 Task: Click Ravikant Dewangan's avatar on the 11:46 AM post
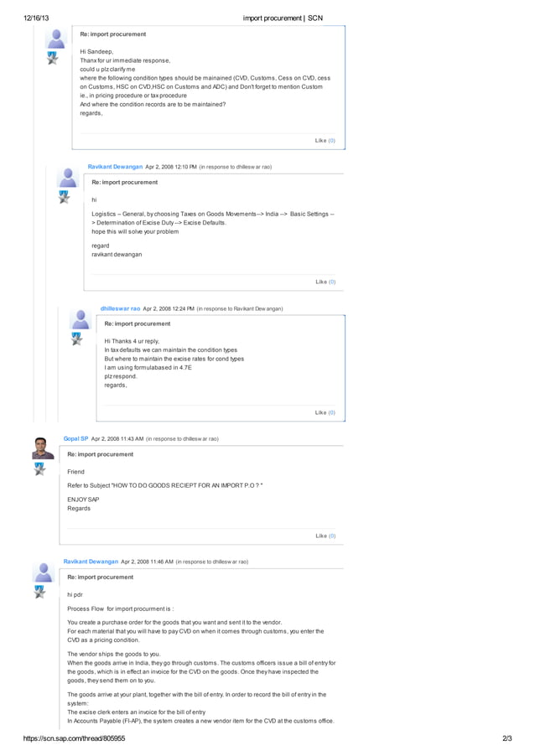point(44,572)
